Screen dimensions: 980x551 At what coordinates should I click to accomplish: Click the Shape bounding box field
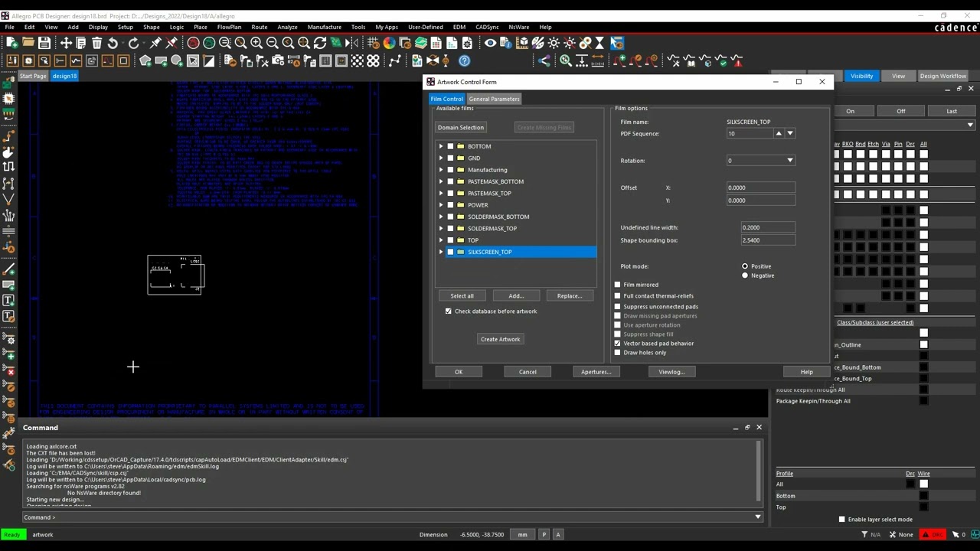768,240
